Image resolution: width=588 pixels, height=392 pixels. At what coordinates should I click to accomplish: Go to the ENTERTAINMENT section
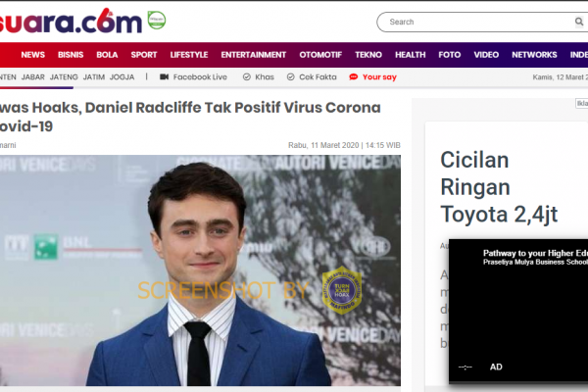tap(254, 55)
